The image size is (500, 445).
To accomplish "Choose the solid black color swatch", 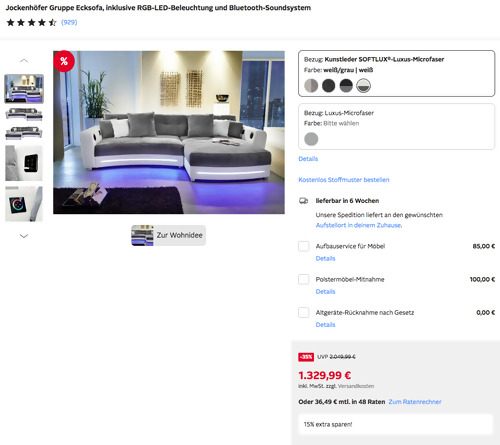I will pos(329,86).
